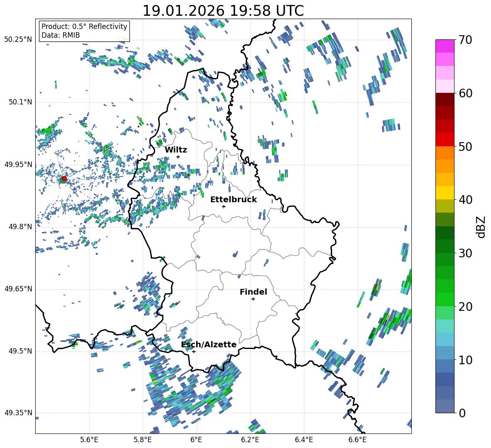491x448 pixels.
Task: Click the 19.01.2026 19:58 UTC title
Action: point(223,11)
